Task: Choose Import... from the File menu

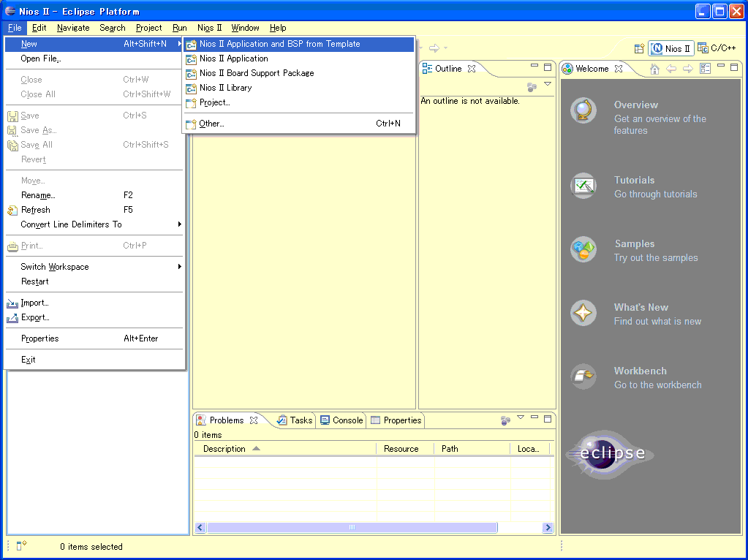Action: point(94,303)
